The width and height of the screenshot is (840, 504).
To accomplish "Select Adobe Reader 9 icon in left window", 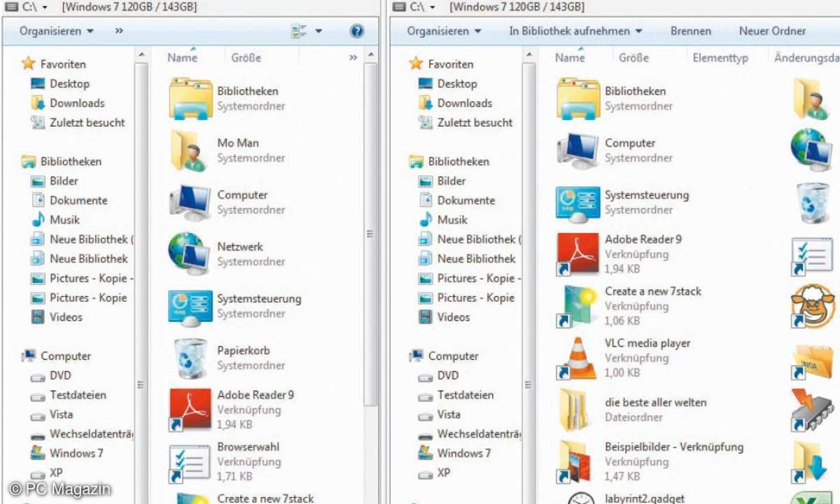I will (x=190, y=409).
